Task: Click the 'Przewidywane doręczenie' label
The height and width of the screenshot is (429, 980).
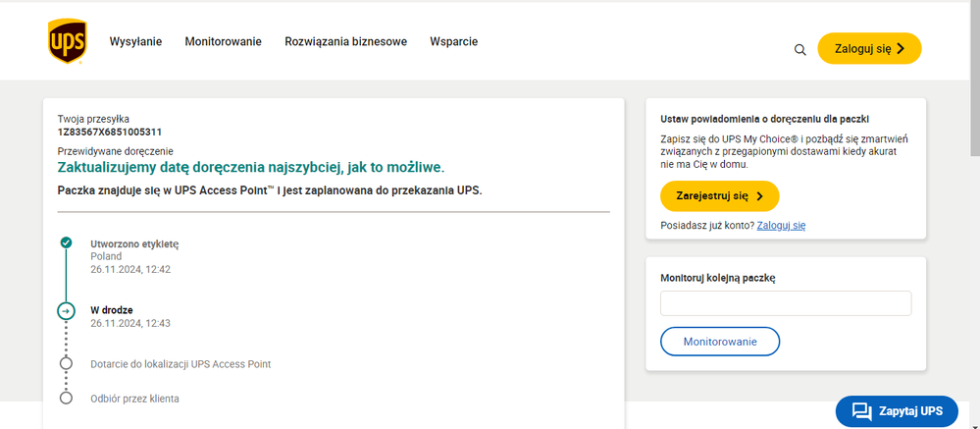Action: (x=115, y=151)
